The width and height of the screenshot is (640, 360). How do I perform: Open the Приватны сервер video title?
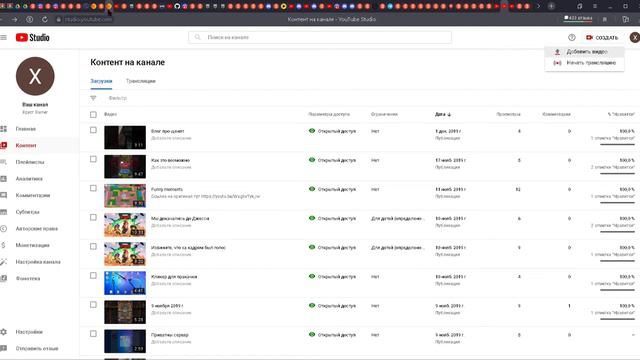tap(170, 335)
